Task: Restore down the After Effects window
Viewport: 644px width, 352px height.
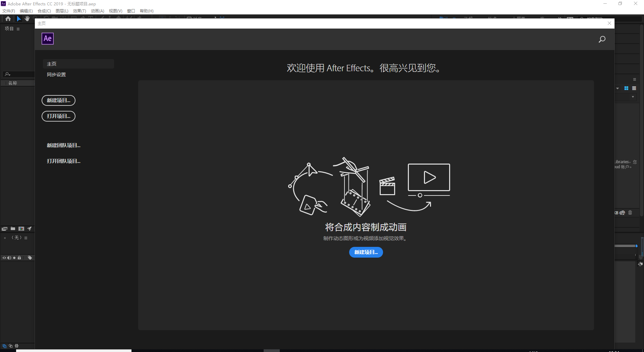Action: pos(620,4)
